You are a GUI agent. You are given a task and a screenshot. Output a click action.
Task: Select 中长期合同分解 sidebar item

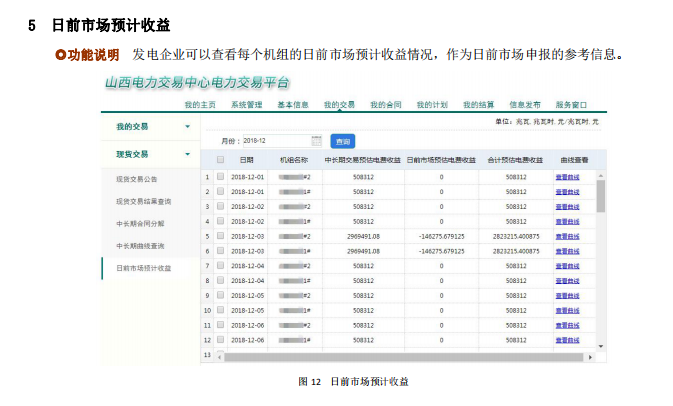[x=141, y=223]
